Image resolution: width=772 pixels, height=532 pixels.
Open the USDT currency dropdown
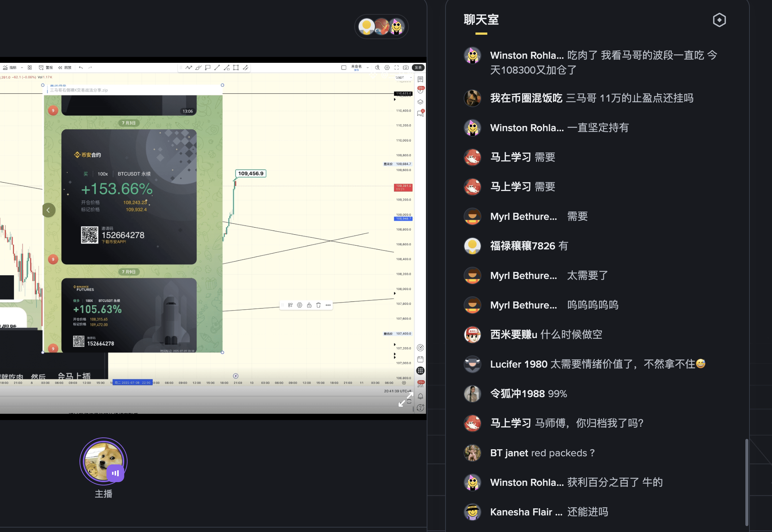pos(403,78)
